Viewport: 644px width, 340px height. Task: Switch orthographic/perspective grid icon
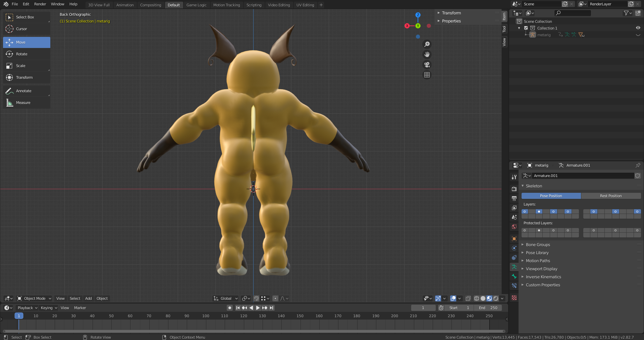click(427, 75)
